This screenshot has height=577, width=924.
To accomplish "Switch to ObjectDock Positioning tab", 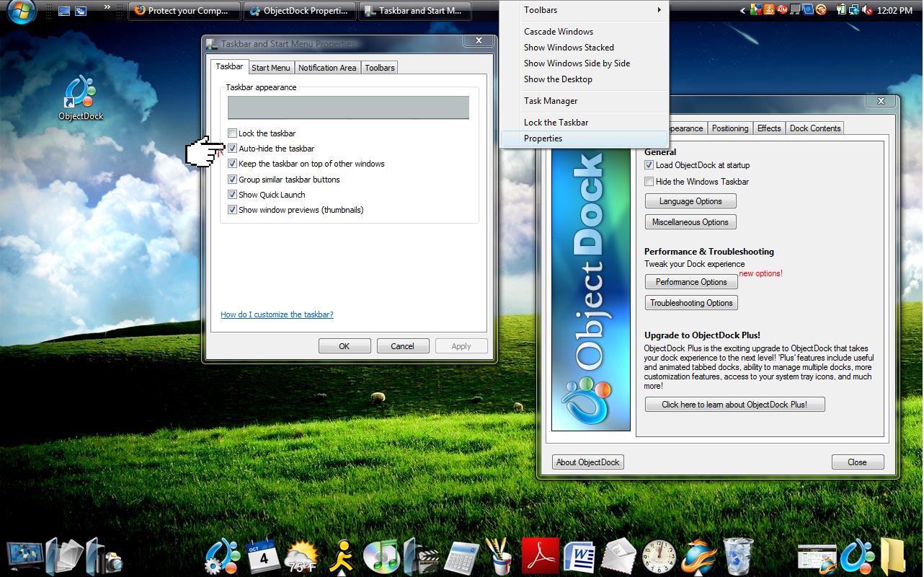I will 730,128.
